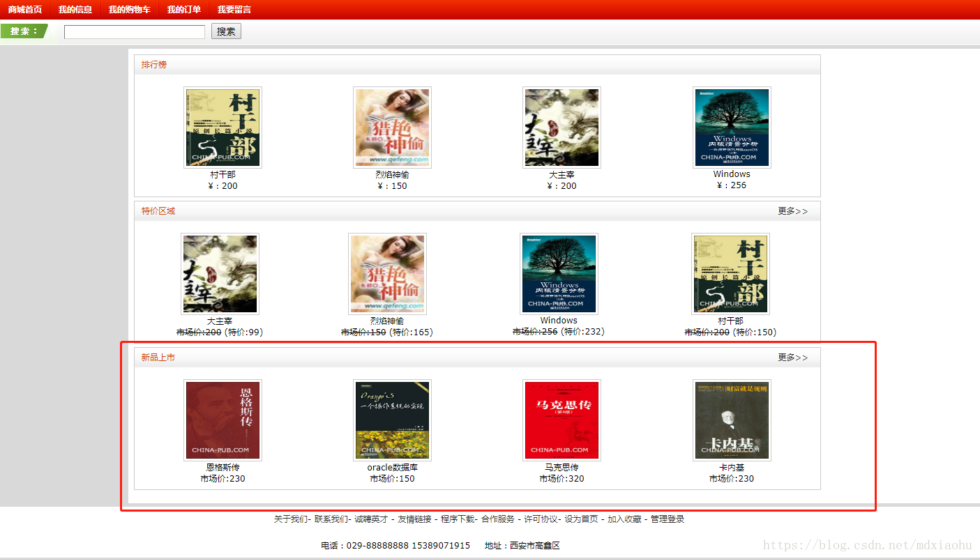980x559 pixels.
Task: Open the 商城首页 menu item
Action: pos(25,10)
